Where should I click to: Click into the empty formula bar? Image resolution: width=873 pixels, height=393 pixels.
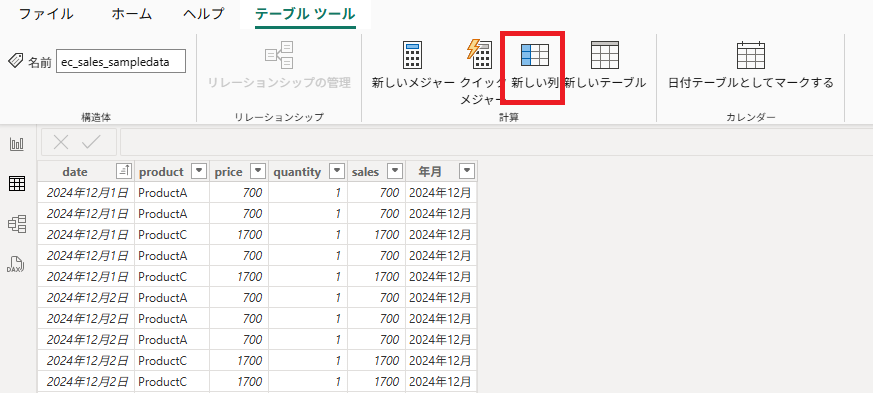(x=496, y=143)
